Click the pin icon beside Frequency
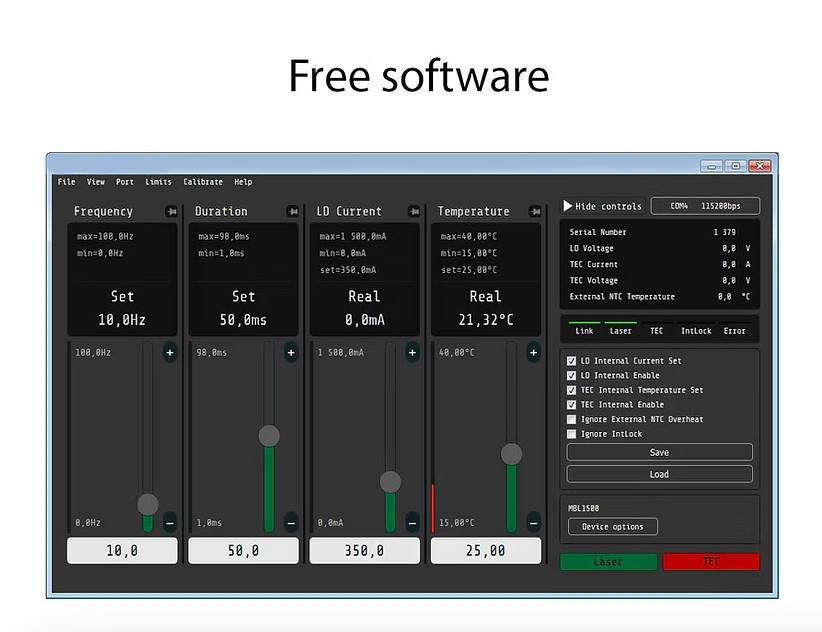This screenshot has height=632, width=822. point(171,211)
